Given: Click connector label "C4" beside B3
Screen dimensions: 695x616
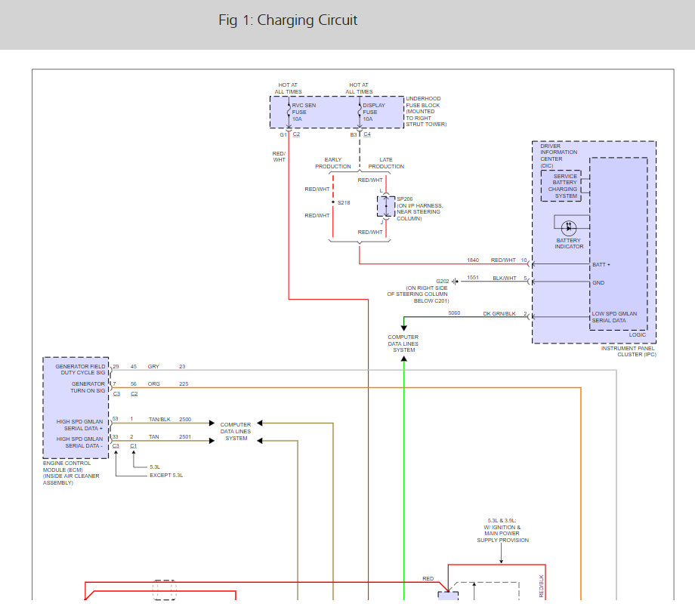Looking at the screenshot, I should point(367,134).
